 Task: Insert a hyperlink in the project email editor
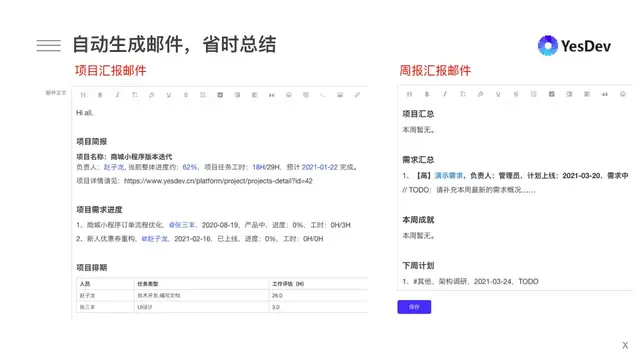[357, 95]
